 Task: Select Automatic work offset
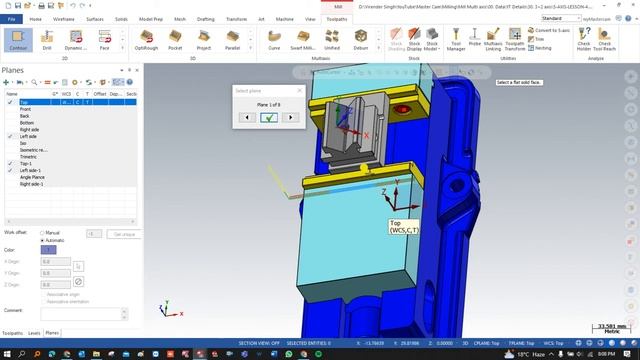(x=42, y=240)
